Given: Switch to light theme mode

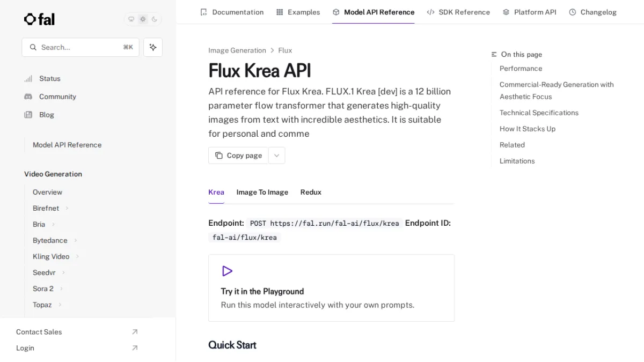Looking at the screenshot, I should pos(143,19).
